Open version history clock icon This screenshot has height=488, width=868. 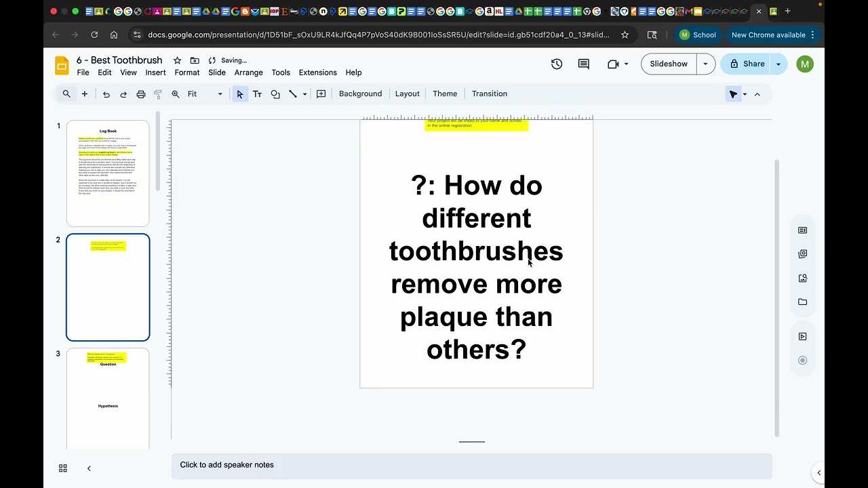pyautogui.click(x=557, y=64)
